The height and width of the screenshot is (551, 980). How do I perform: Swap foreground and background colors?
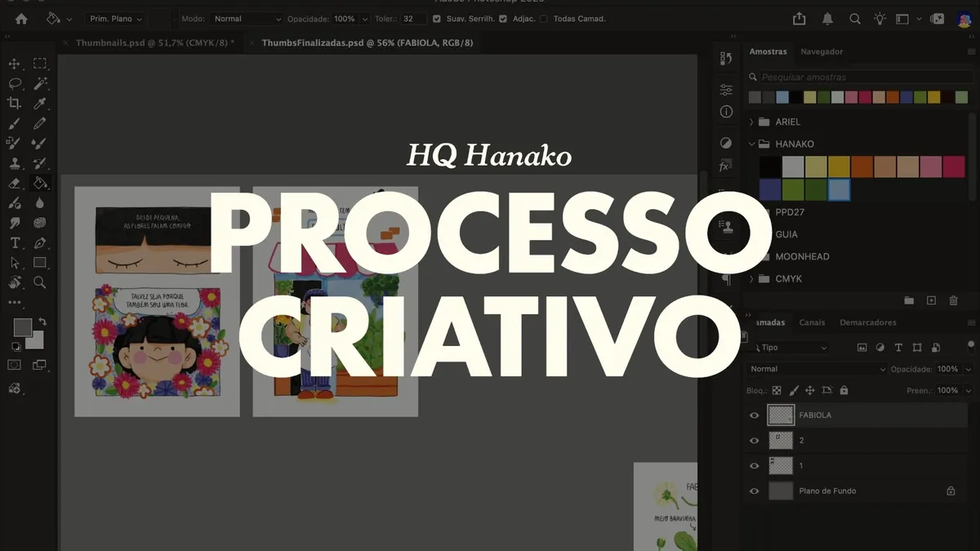42,322
